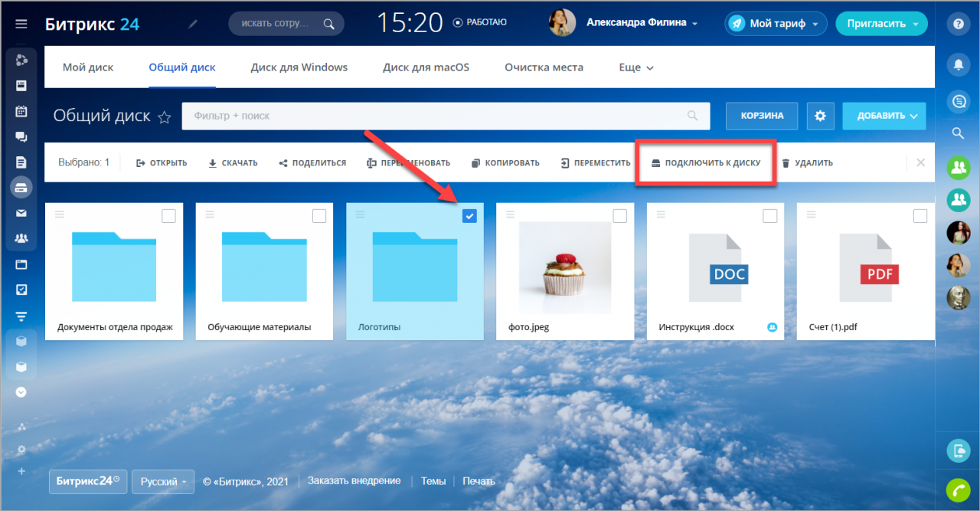
Task: Click the Счет (1).pdf file tile
Action: pyautogui.click(x=866, y=272)
